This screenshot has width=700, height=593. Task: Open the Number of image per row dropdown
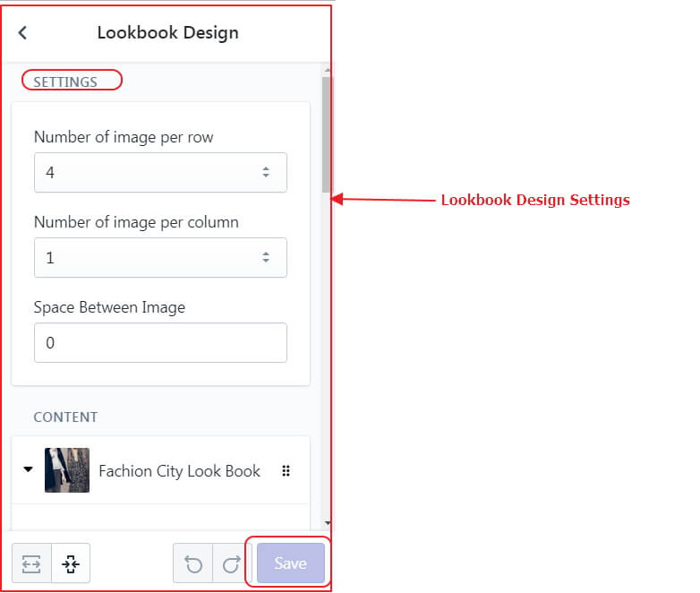[x=160, y=173]
